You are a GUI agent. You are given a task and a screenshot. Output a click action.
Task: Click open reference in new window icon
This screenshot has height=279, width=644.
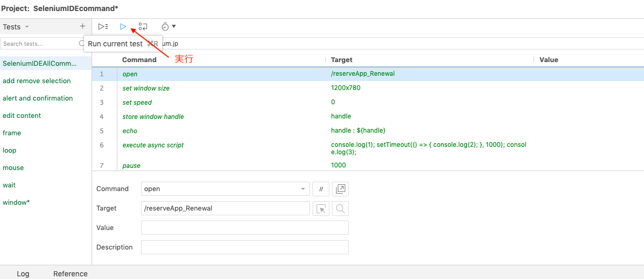tap(340, 189)
